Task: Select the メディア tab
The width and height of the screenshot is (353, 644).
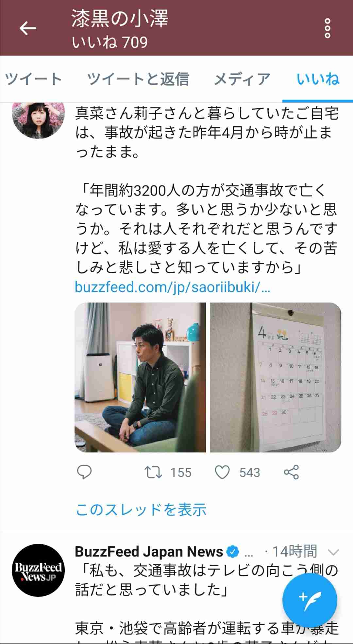Action: [242, 79]
